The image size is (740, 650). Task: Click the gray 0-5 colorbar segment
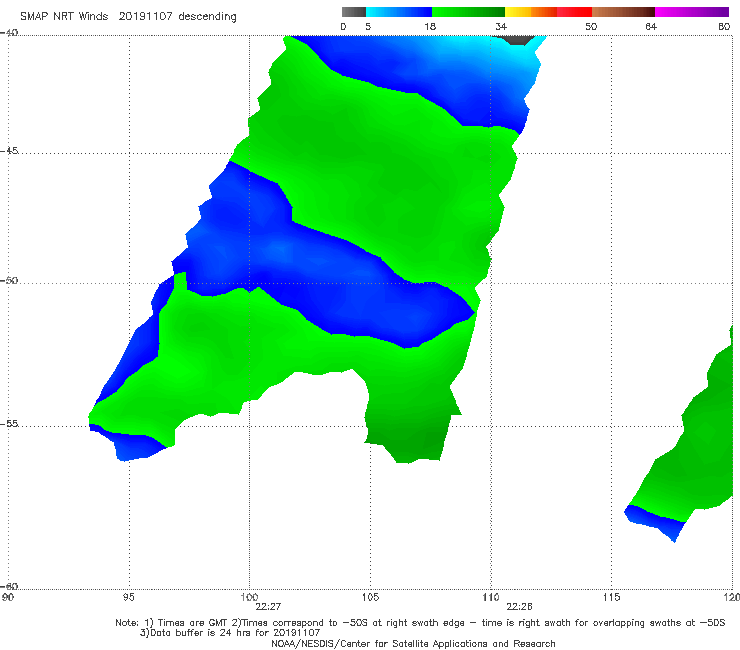click(354, 12)
